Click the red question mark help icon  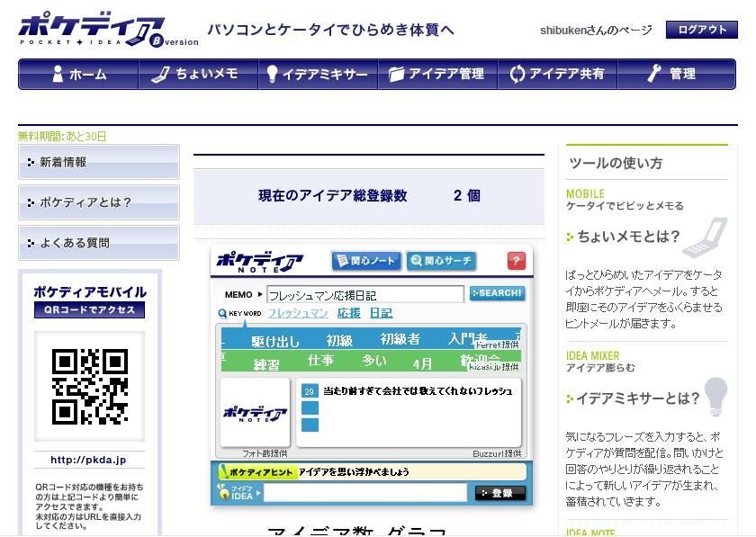point(517,261)
